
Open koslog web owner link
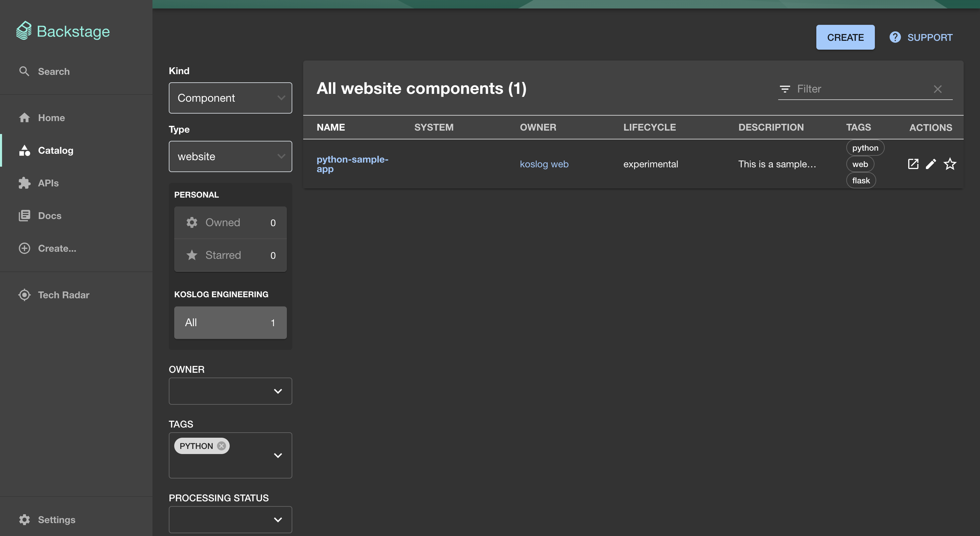[x=544, y=164]
